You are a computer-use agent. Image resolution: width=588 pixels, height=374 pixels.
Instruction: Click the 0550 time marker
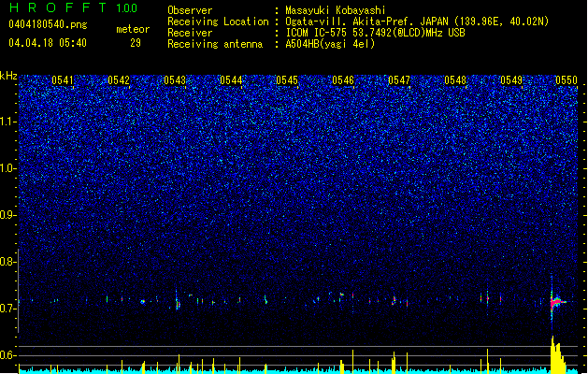[566, 80]
